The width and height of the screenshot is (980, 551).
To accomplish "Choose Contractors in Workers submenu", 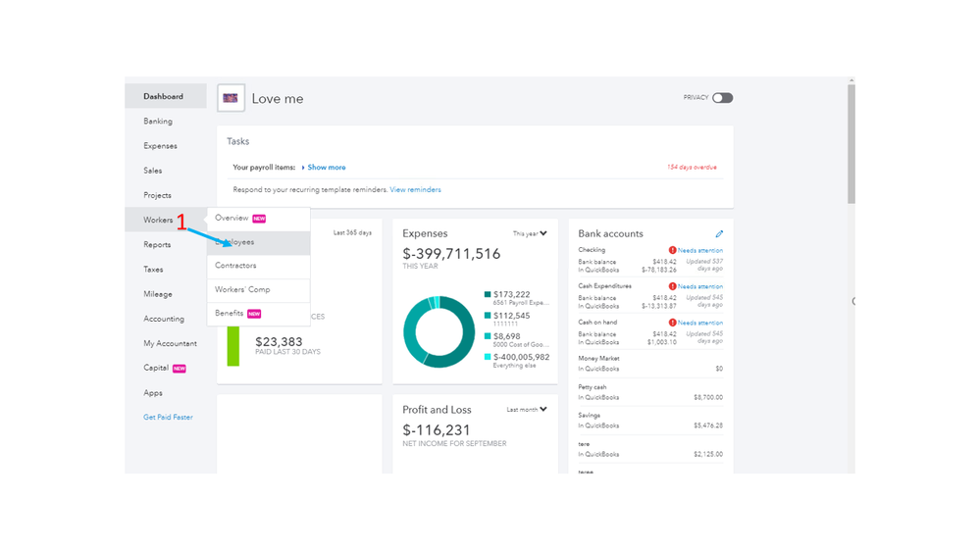I will point(259,266).
